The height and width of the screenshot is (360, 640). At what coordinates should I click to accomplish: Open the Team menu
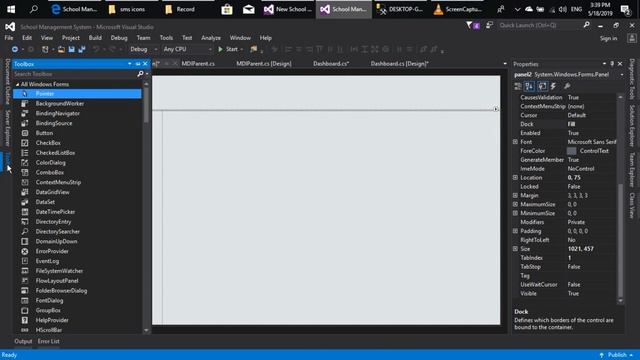pyautogui.click(x=143, y=38)
